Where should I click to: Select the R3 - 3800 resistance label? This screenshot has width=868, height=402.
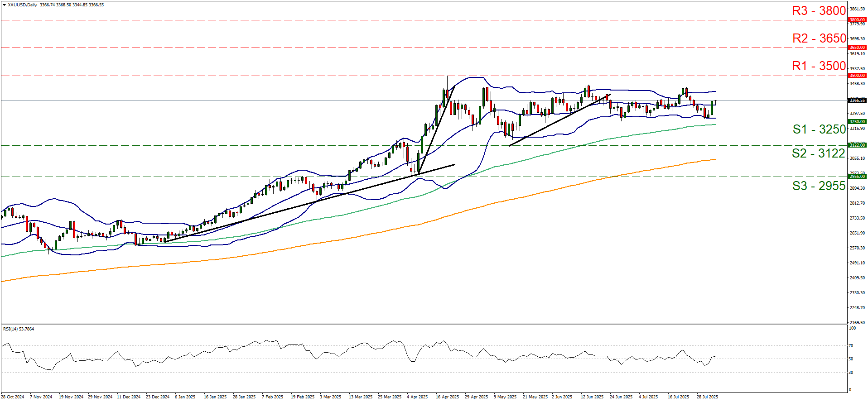[x=819, y=11]
